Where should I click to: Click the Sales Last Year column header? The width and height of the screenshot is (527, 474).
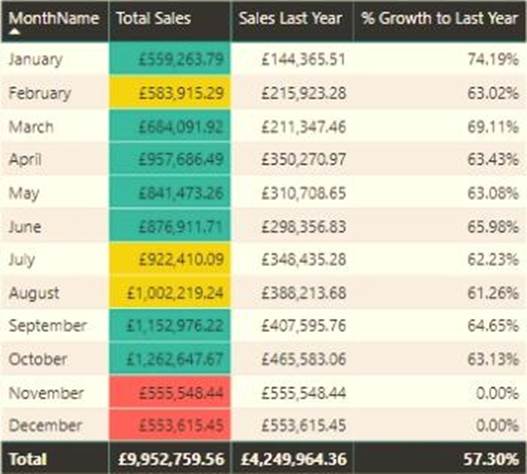tap(290, 18)
